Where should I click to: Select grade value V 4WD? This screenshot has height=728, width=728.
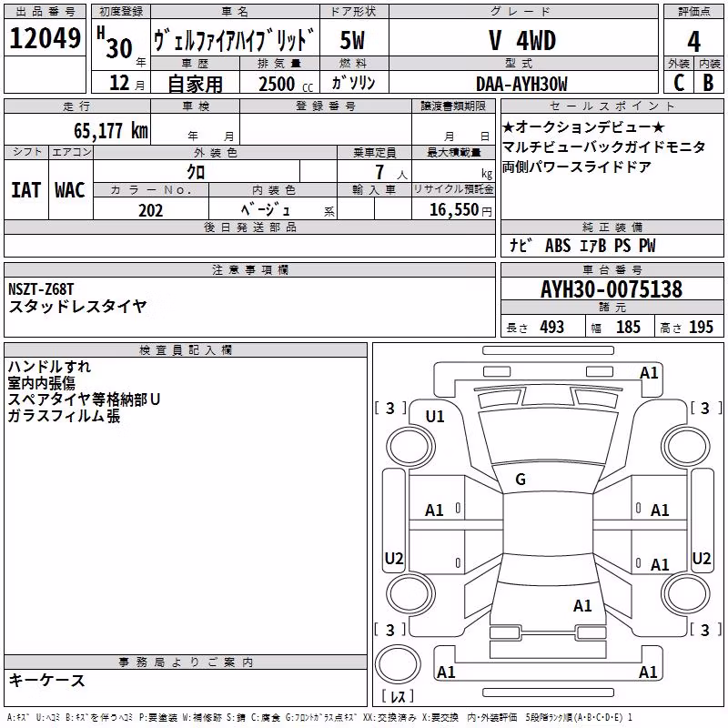pyautogui.click(x=522, y=40)
